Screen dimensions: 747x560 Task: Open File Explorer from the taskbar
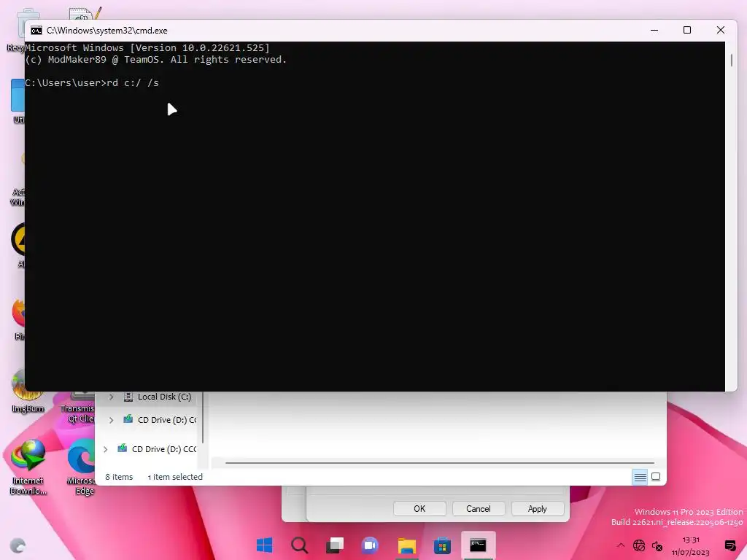pyautogui.click(x=407, y=545)
